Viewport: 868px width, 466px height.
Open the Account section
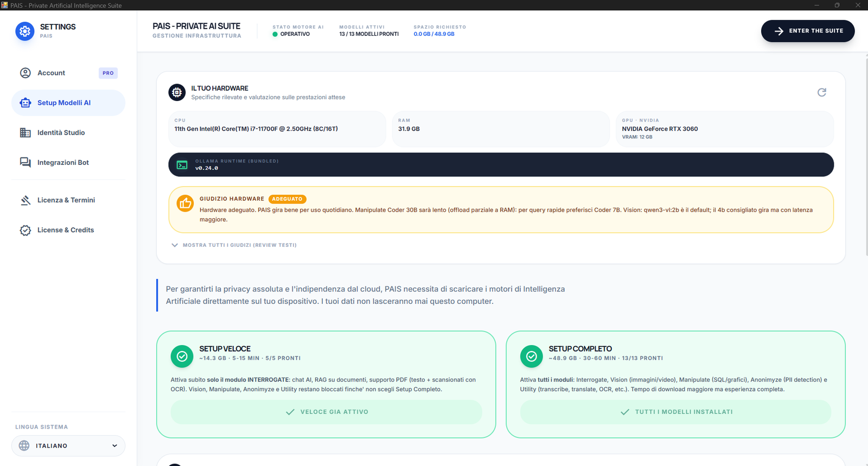click(68, 73)
